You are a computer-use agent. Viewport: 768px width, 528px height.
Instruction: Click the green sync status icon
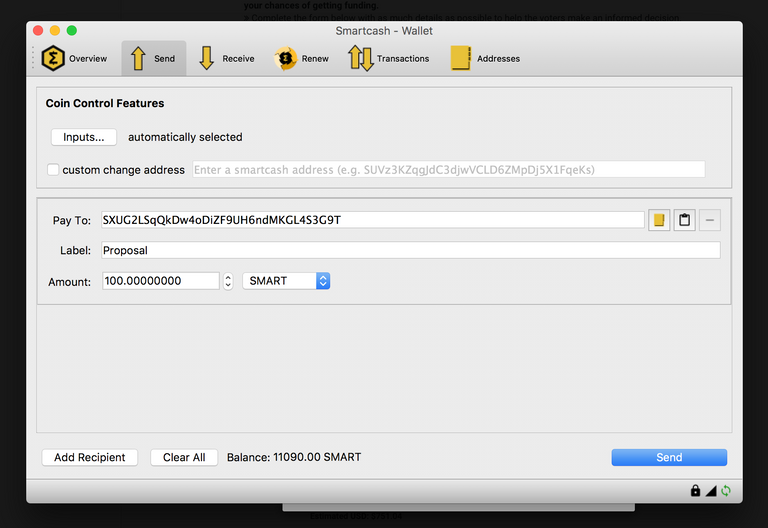726,490
